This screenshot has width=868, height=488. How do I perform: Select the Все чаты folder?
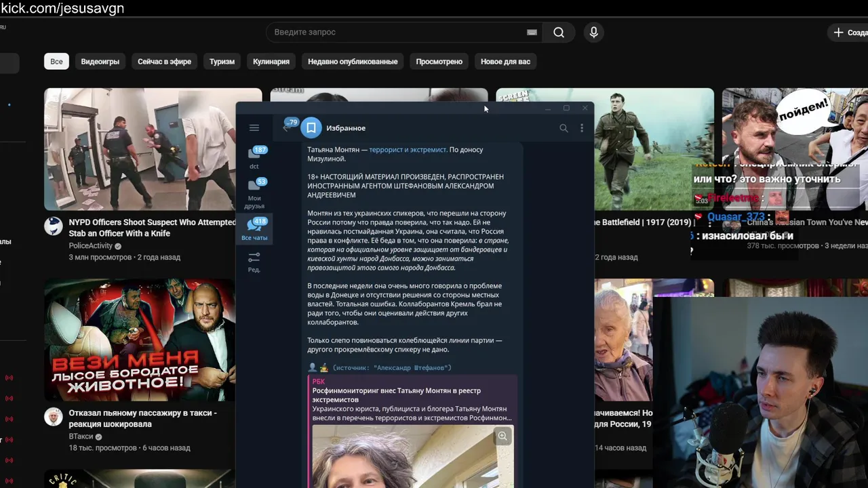pos(254,229)
